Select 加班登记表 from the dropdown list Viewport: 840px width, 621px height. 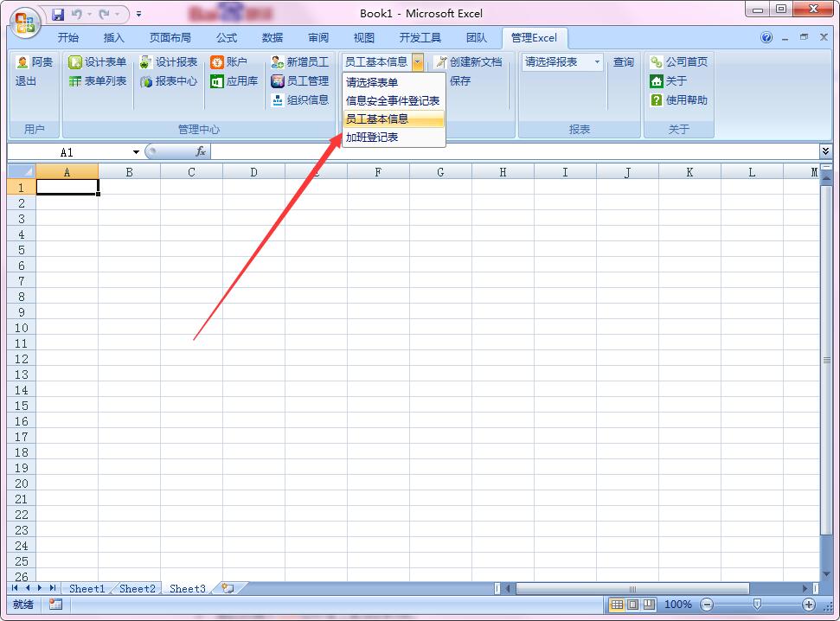(x=372, y=138)
